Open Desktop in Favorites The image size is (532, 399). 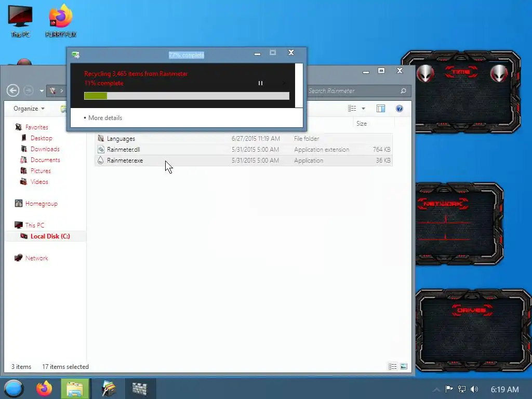42,138
